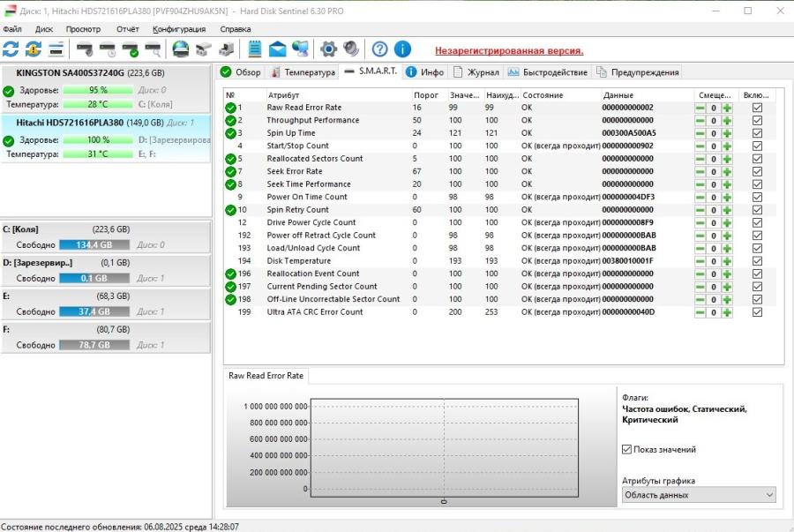
Task: Toggle the Disk Temperature row checkbox
Action: 757,261
